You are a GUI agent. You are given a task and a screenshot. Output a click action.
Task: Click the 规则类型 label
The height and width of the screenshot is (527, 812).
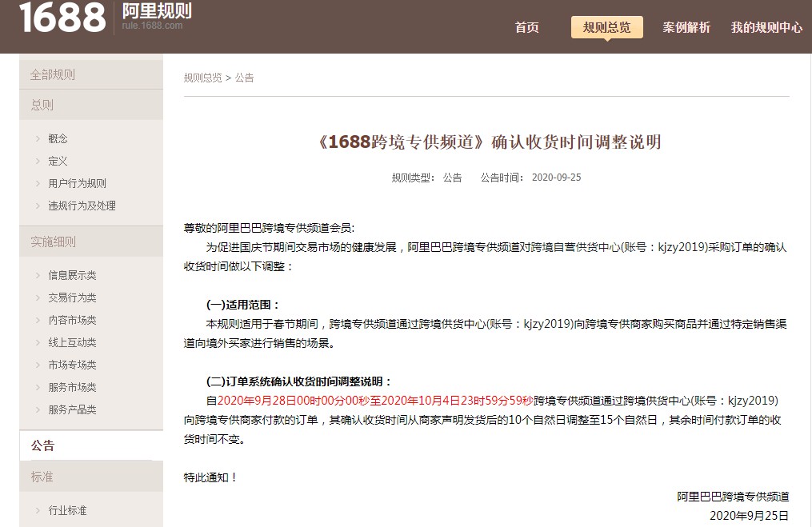pyautogui.click(x=413, y=178)
